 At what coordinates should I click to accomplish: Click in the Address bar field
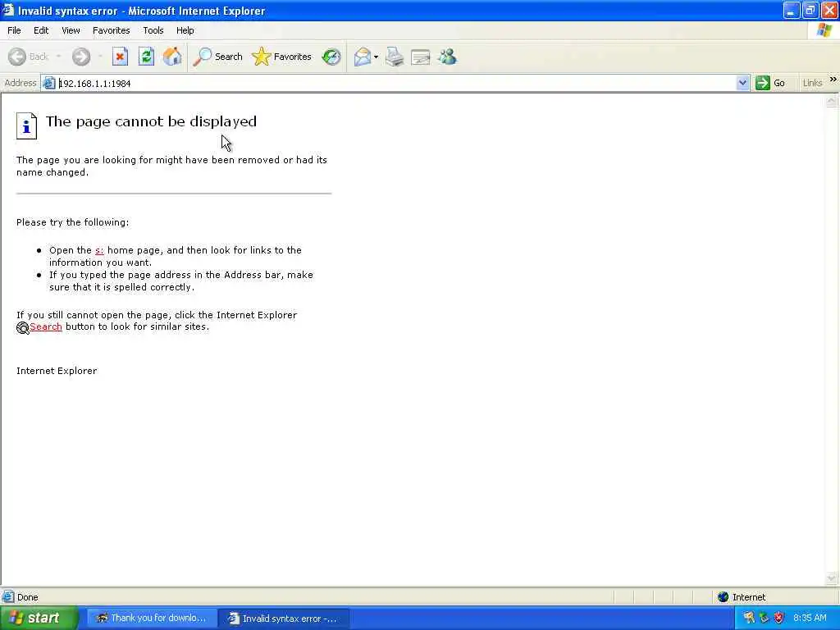pyautogui.click(x=396, y=83)
